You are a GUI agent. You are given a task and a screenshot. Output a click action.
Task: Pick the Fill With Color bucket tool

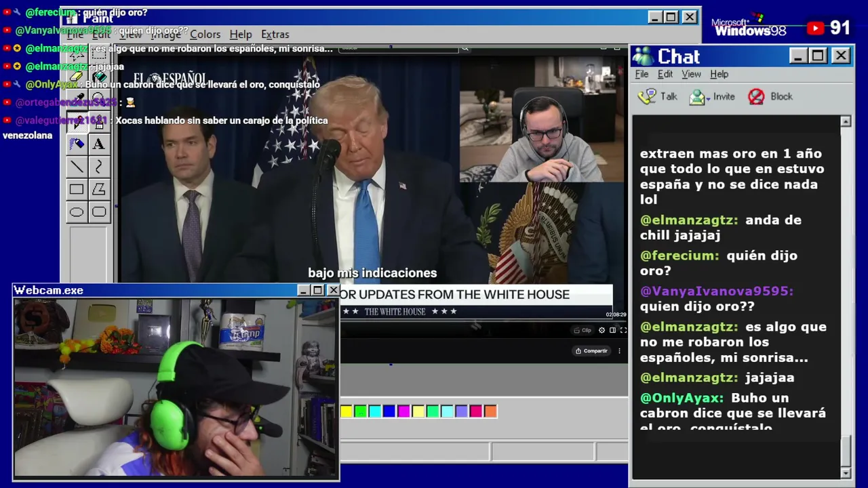[99, 78]
